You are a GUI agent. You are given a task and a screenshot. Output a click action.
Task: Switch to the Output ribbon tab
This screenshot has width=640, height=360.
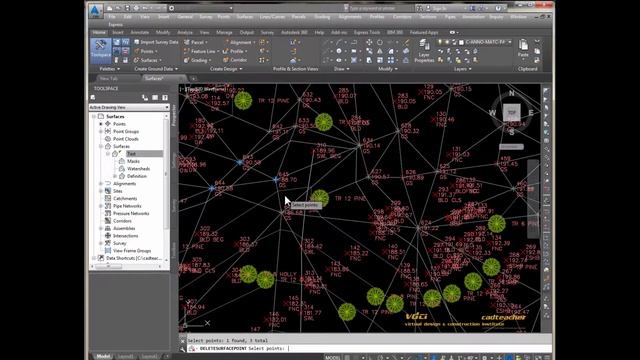point(247,32)
